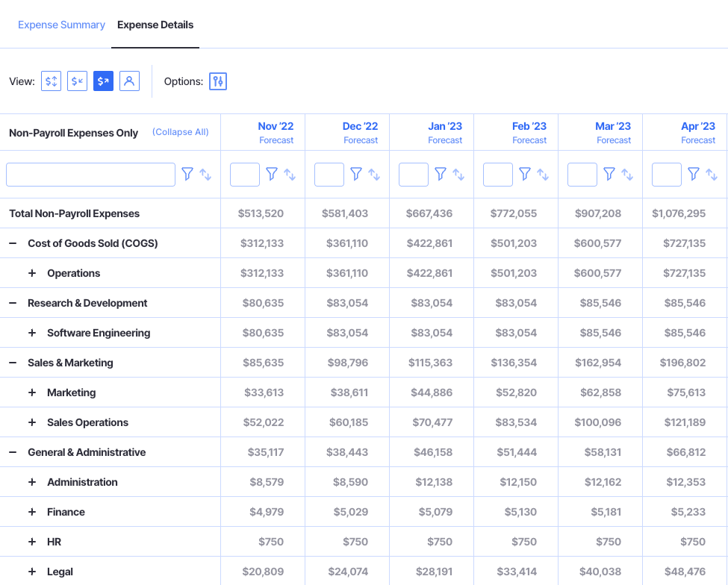Select the Total Non-Payroll Expenses row label
Screen dimensions: 728x585
(74, 213)
